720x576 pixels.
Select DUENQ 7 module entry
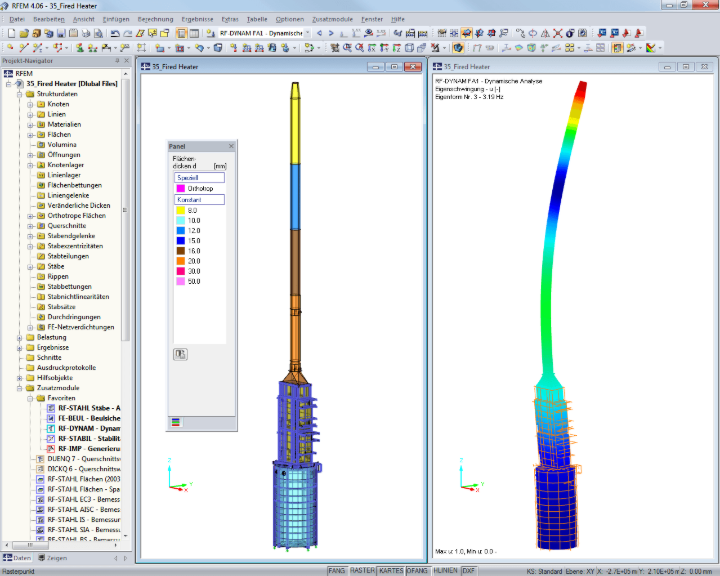click(79, 459)
